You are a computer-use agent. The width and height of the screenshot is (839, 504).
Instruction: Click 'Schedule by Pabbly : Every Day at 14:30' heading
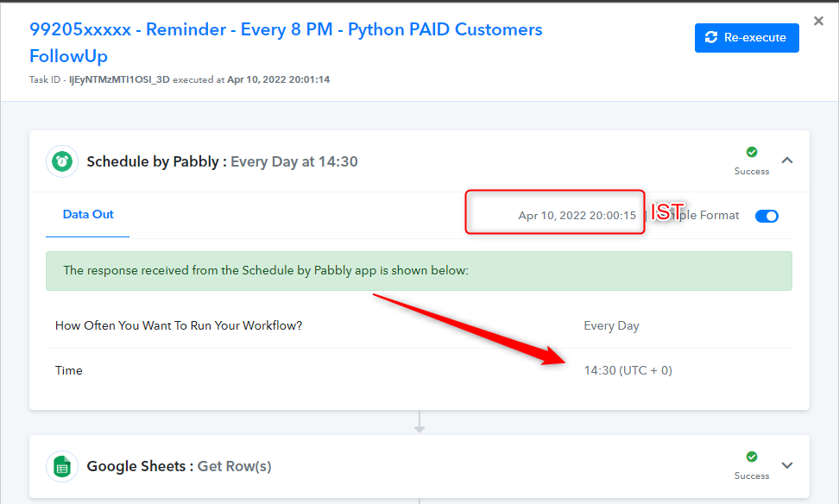click(222, 161)
